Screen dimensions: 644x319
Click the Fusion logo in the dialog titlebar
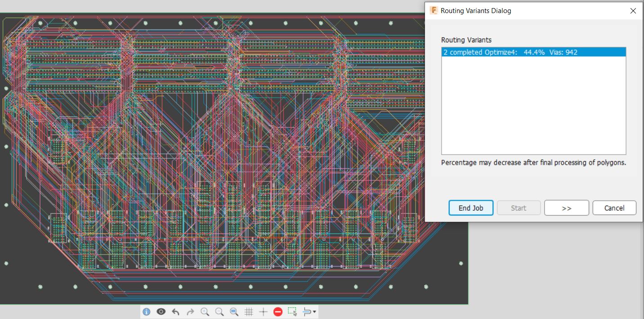(x=434, y=10)
